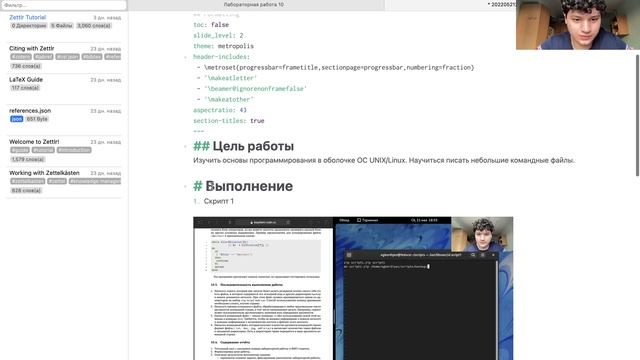This screenshot has height=360, width=640.
Task: Open the LaTeX Guide file
Action: pyautogui.click(x=26, y=79)
